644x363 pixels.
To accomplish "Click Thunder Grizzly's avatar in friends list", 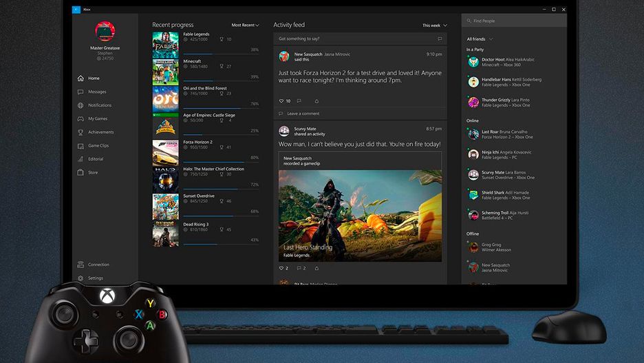I will tap(473, 102).
